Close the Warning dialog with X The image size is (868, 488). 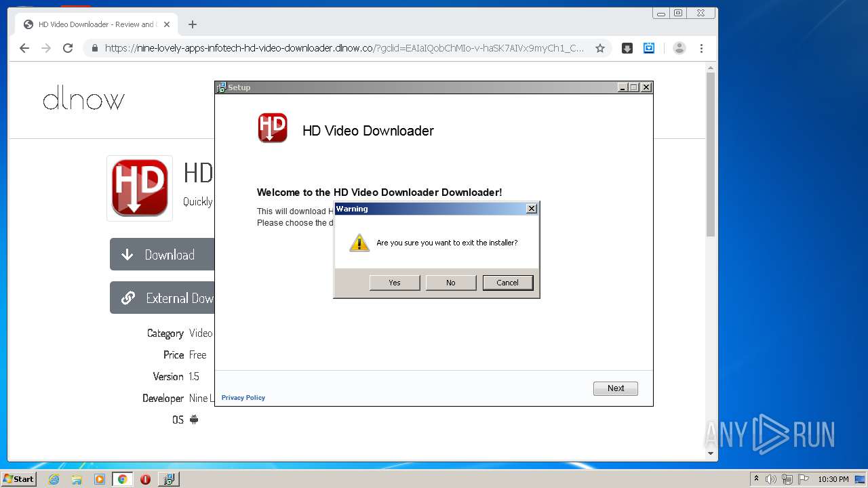point(532,209)
